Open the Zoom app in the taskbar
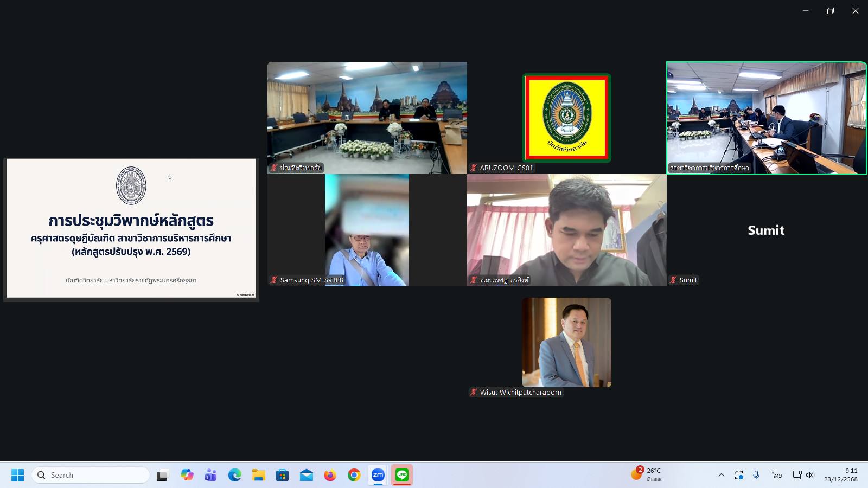Screen dimensions: 868x488 click(x=378, y=475)
